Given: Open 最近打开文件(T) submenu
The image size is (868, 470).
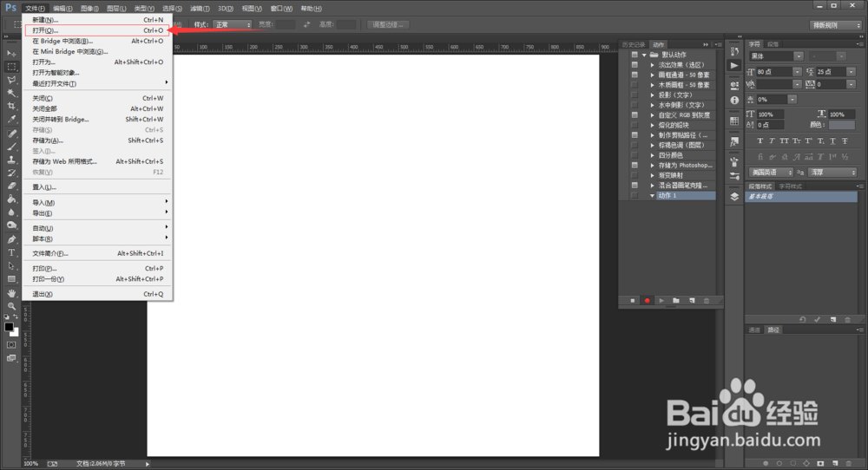Looking at the screenshot, I should pos(97,83).
